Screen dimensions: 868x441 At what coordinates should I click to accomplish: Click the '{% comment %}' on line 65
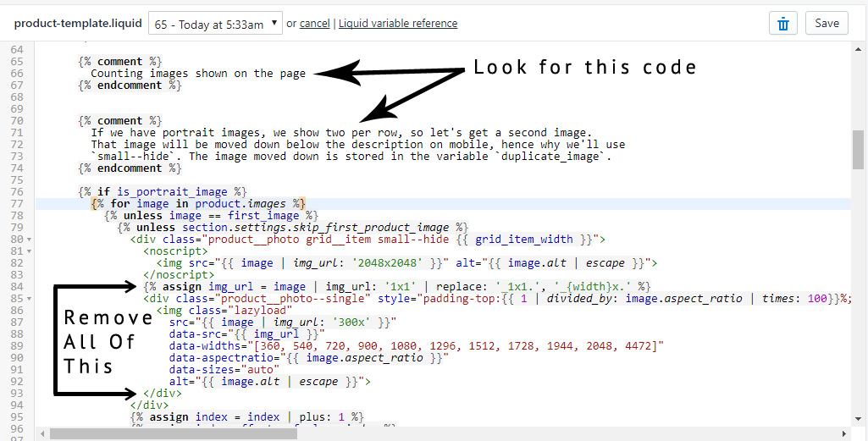coord(120,62)
